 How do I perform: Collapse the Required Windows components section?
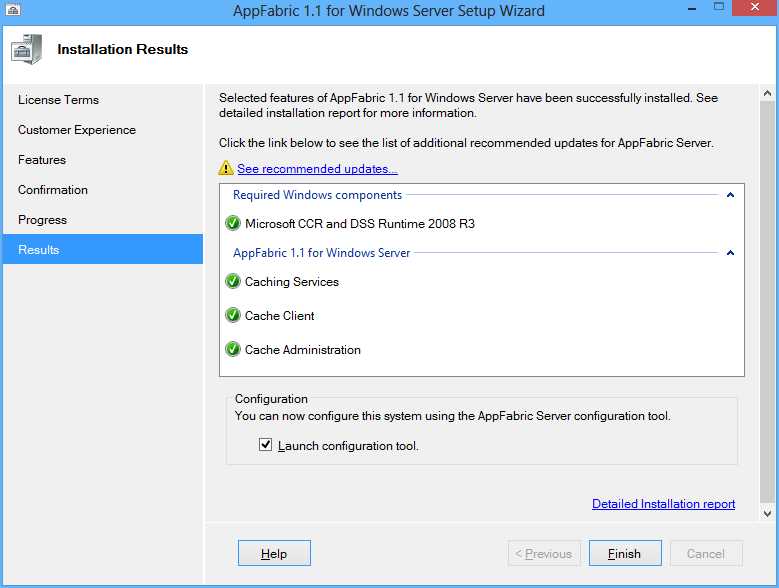(x=730, y=195)
